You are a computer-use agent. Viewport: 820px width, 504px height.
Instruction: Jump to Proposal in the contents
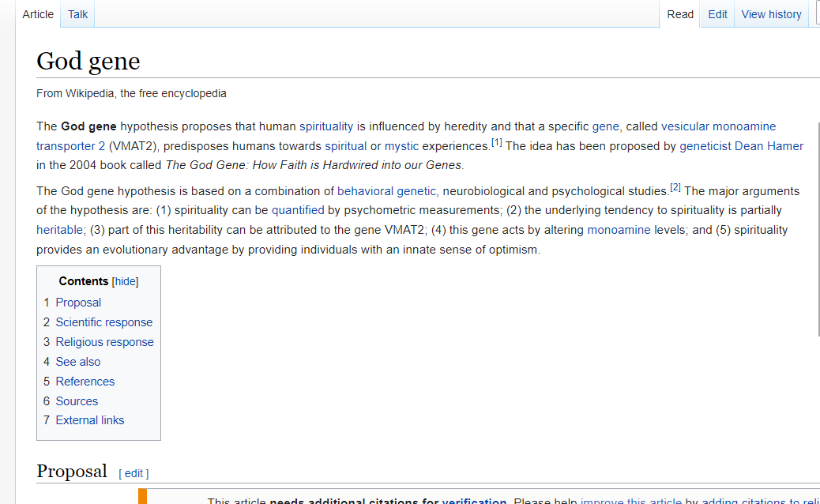click(78, 303)
